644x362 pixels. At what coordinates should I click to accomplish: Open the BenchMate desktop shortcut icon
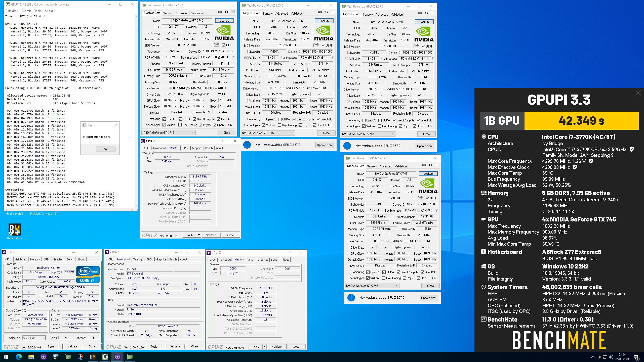pyautogui.click(x=14, y=232)
